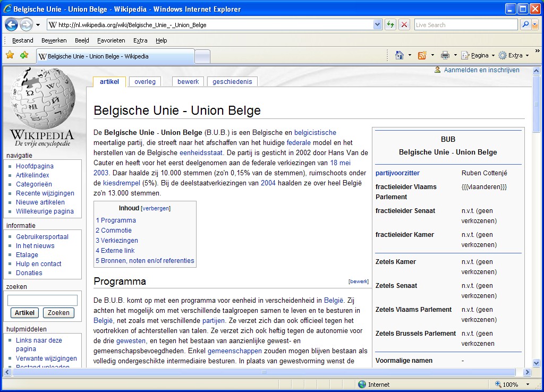
Task: Open Favorites Center star icon
Action: (10, 55)
